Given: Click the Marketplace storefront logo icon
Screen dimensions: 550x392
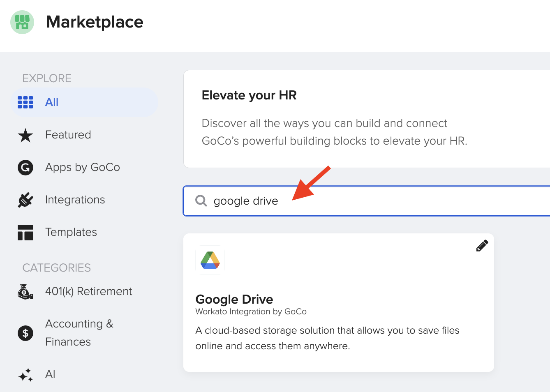Looking at the screenshot, I should pyautogui.click(x=22, y=22).
